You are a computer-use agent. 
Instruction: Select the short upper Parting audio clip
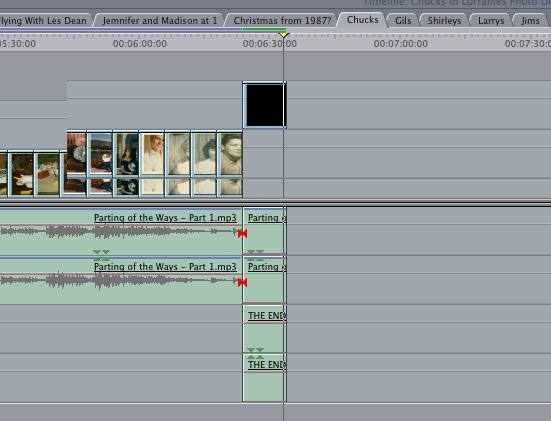[264, 231]
